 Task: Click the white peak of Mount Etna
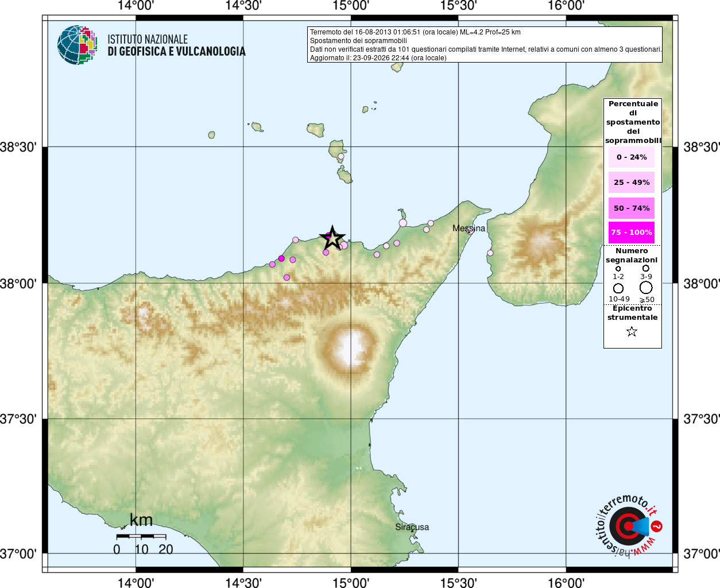(350, 347)
